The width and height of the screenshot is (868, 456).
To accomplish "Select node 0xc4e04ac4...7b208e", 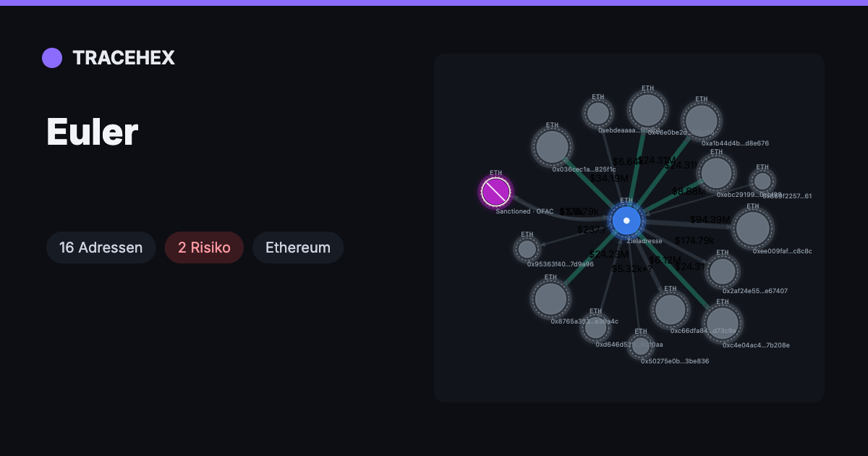I will coord(722,323).
